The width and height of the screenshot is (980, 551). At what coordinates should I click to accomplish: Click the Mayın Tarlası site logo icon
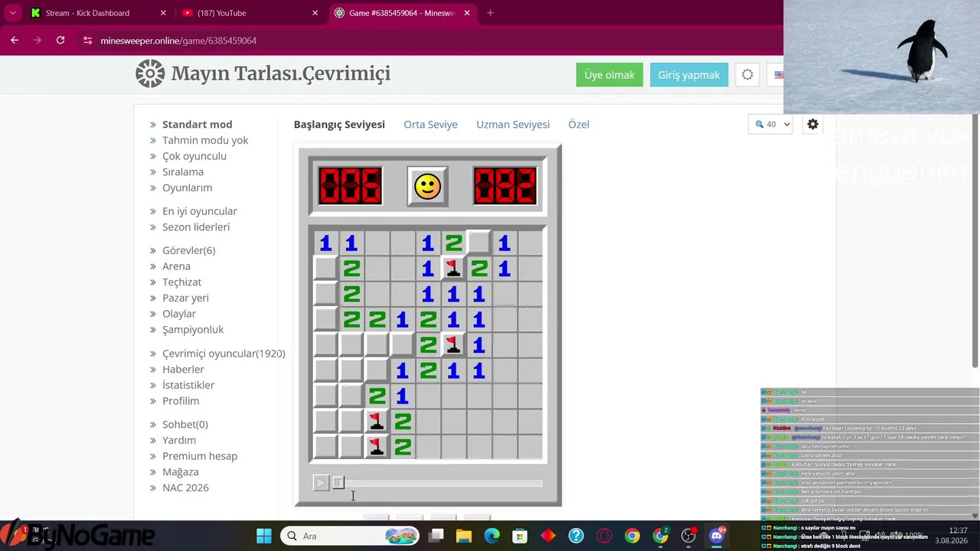(150, 73)
